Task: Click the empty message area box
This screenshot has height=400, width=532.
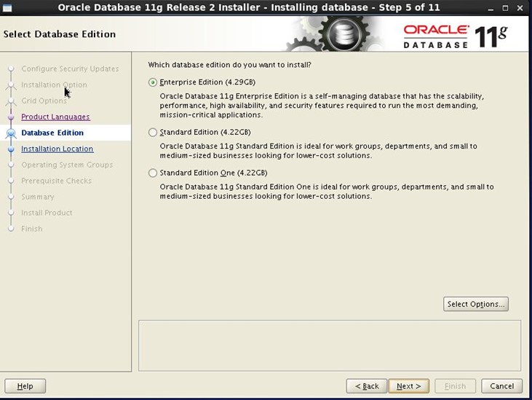Action: point(329,345)
